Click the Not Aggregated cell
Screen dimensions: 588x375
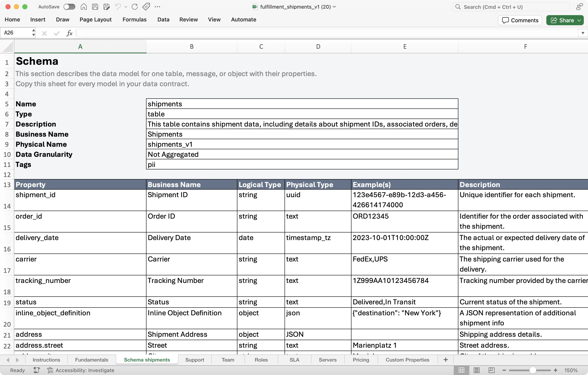pos(302,154)
